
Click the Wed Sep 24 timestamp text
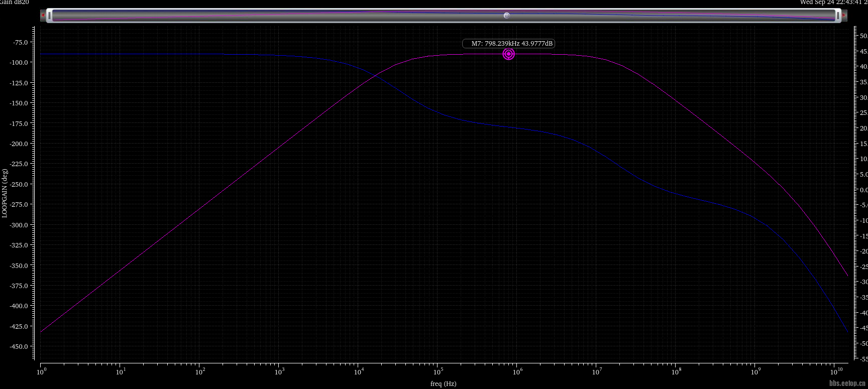pyautogui.click(x=834, y=3)
